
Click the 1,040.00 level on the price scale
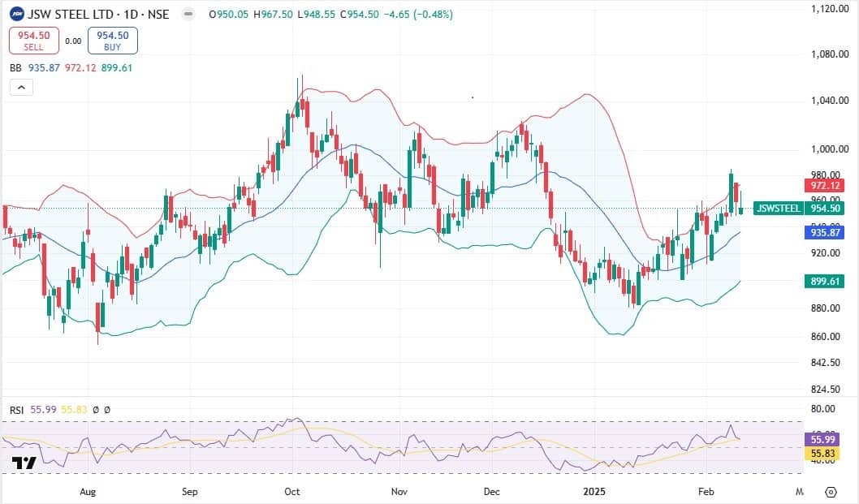[x=834, y=101]
